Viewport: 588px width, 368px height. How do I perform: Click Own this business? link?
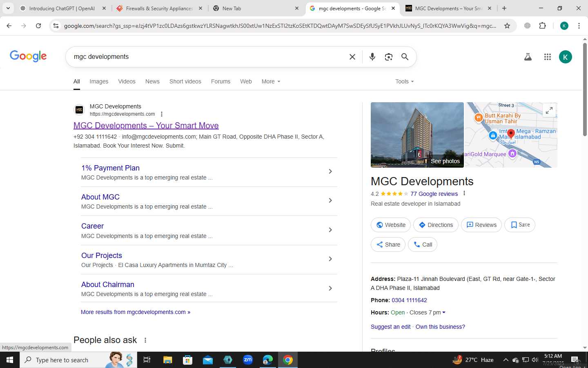440,327
